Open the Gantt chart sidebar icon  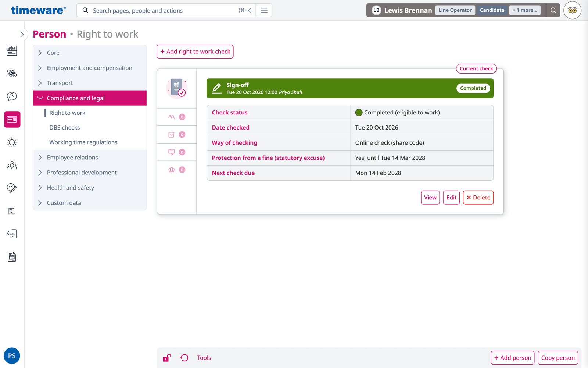pyautogui.click(x=12, y=211)
